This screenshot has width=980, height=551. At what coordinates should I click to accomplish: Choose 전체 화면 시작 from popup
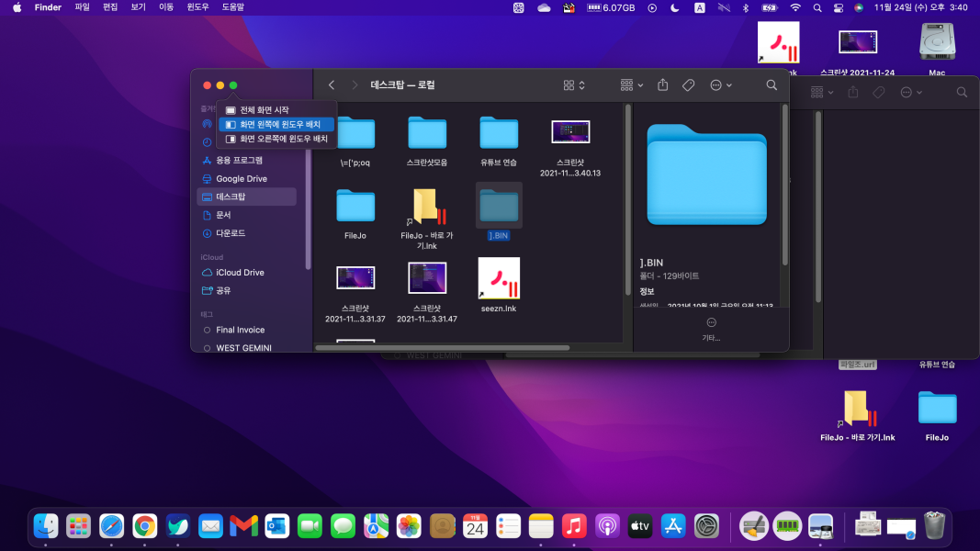point(276,110)
